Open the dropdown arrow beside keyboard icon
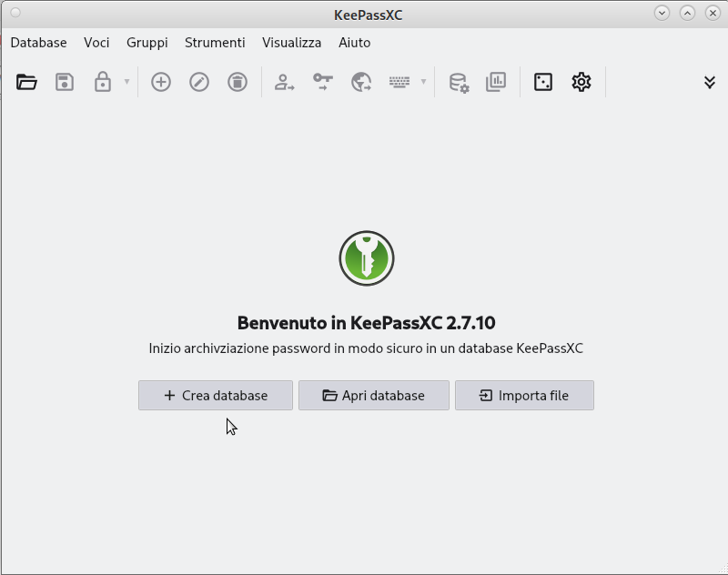Viewport: 728px width, 575px height. tap(423, 82)
